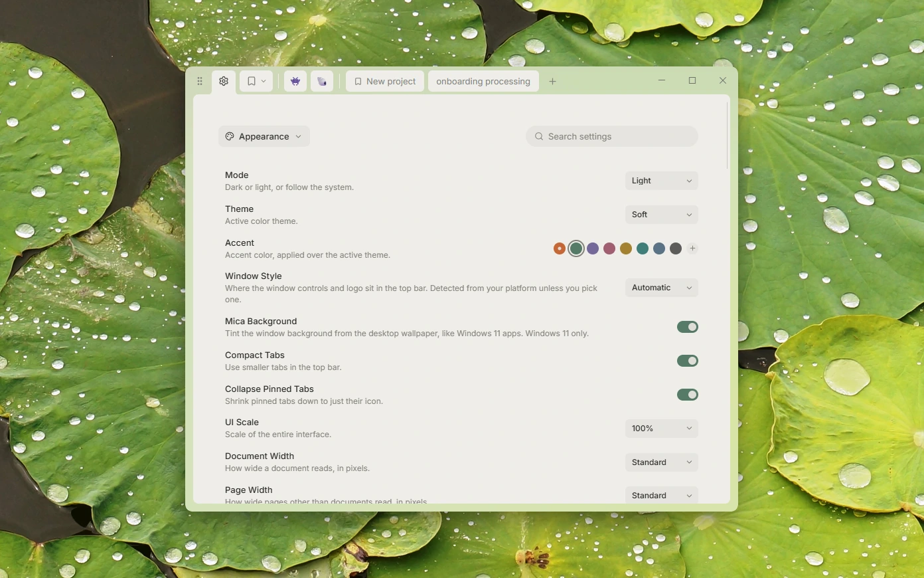Maximize the settings window
Viewport: 924px width, 578px height.
point(692,80)
